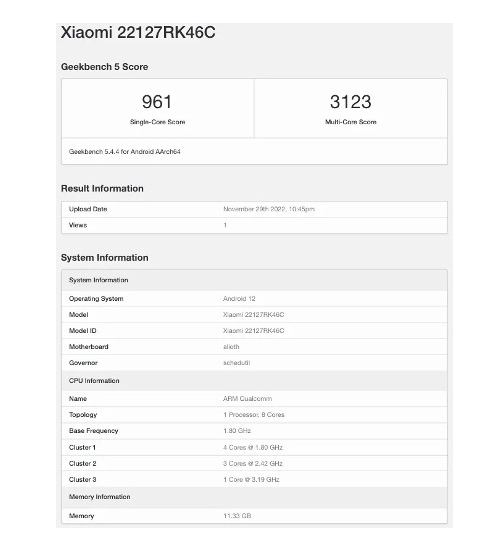Select the large System Information section heading

104,258
